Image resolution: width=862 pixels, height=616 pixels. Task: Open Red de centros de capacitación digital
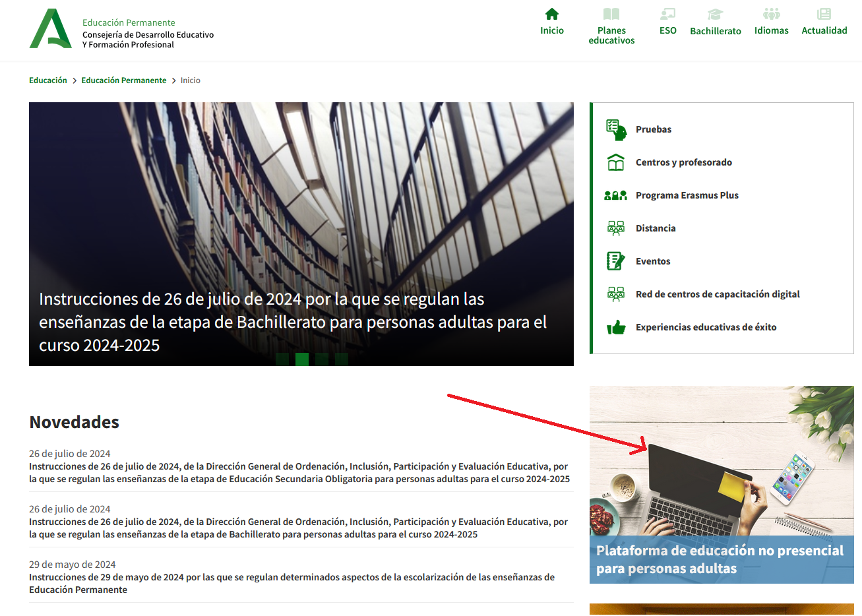tap(718, 294)
